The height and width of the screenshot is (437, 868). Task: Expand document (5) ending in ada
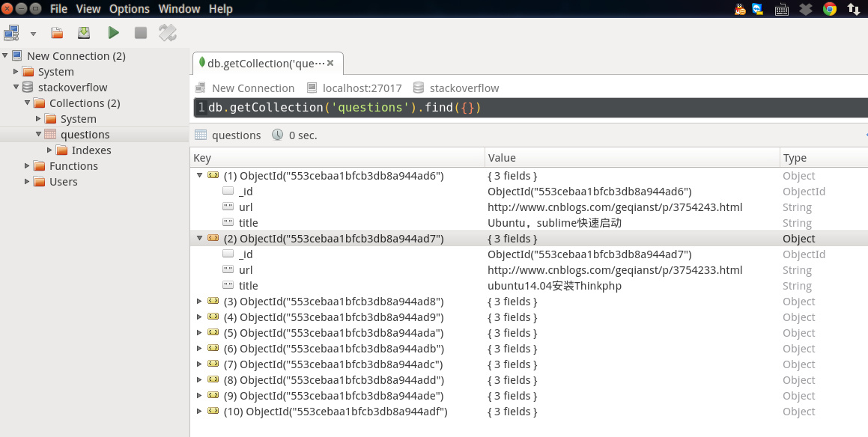199,332
